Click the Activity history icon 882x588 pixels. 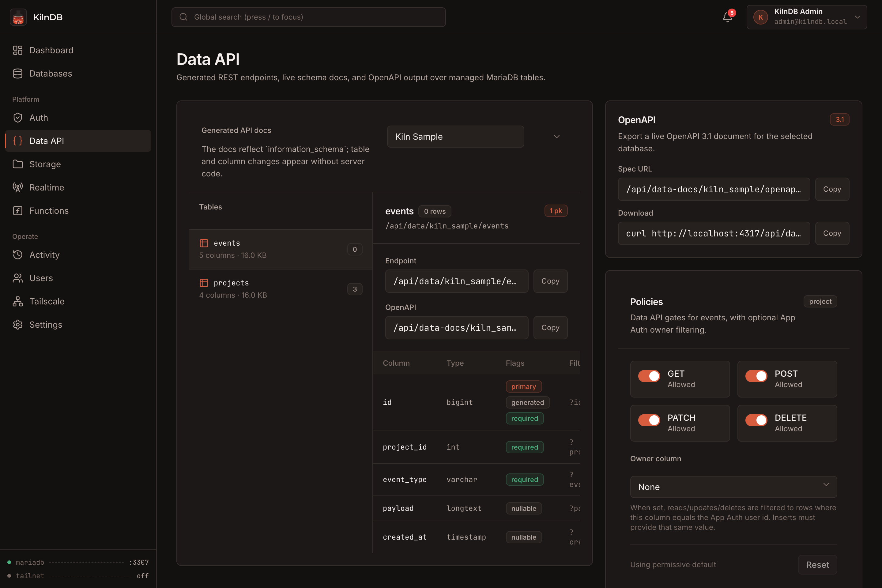(x=18, y=255)
